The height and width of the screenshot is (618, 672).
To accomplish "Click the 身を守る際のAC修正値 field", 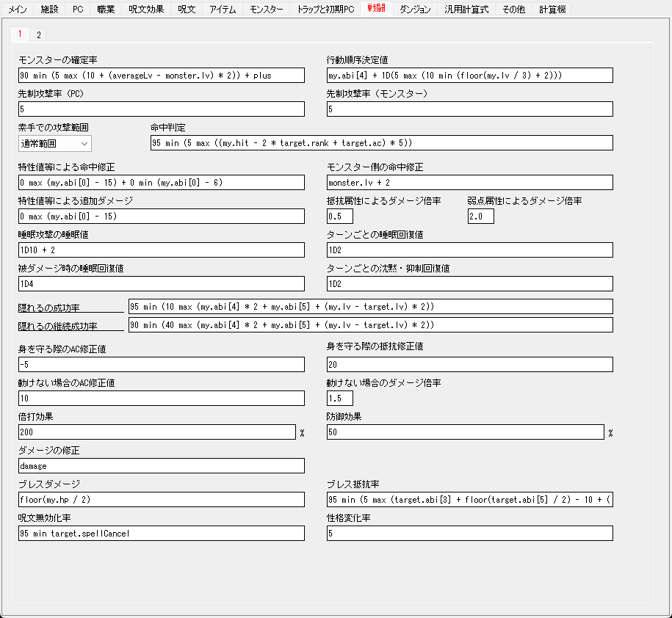I will (162, 365).
